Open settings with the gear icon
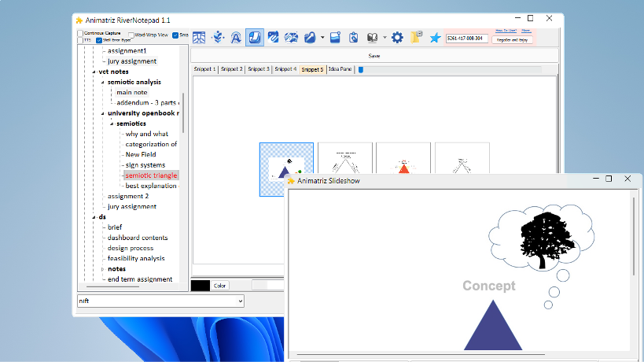The height and width of the screenshot is (362, 644). tap(397, 38)
